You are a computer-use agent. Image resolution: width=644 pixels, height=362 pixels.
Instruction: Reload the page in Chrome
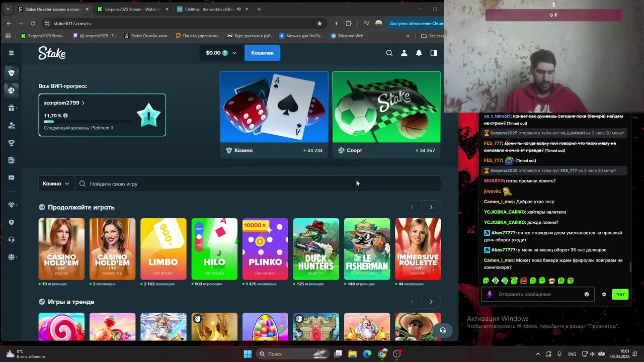[x=33, y=23]
